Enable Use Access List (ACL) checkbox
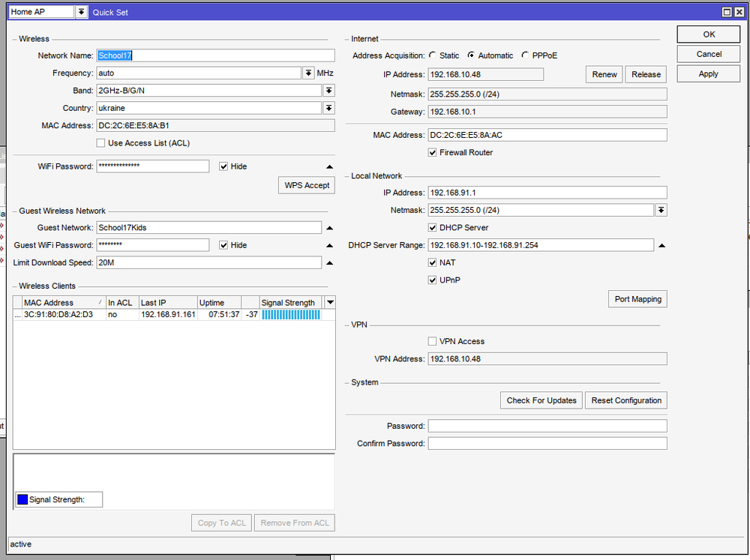The width and height of the screenshot is (750, 560). (x=101, y=143)
